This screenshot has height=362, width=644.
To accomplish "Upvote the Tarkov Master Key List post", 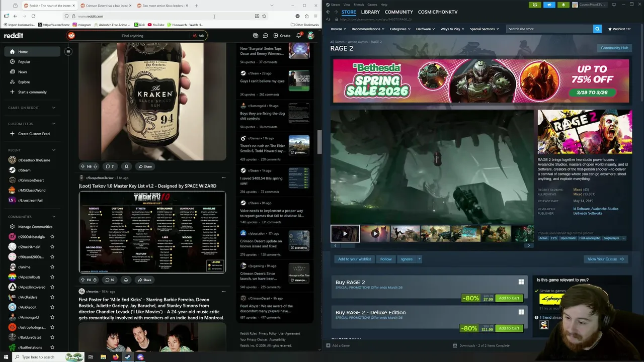I will pyautogui.click(x=83, y=280).
